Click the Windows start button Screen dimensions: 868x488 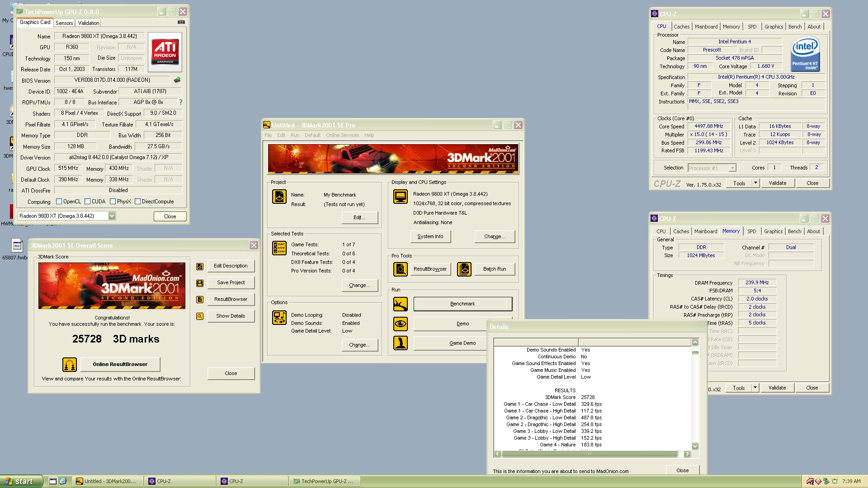click(21, 481)
